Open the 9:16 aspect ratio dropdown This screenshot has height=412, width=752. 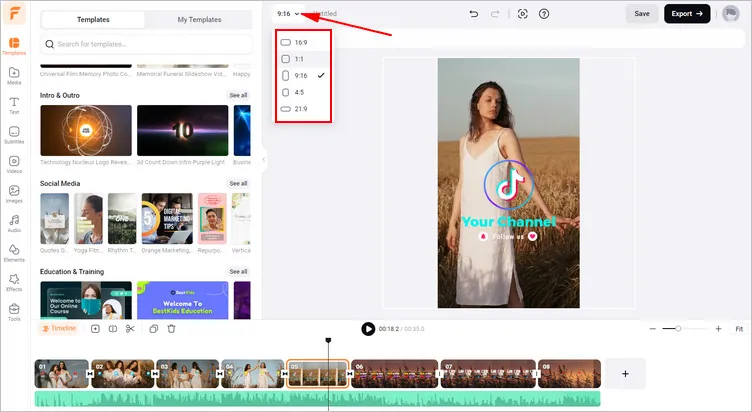[288, 14]
